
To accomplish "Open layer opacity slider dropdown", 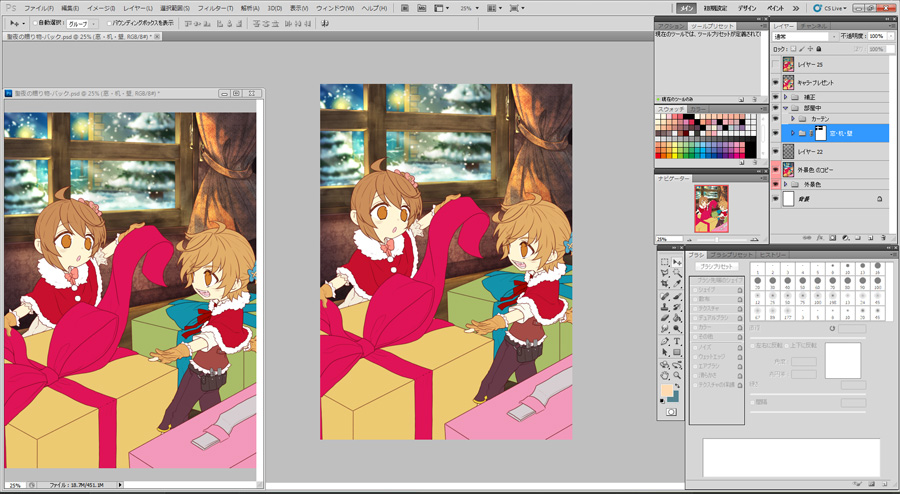I will pos(890,36).
